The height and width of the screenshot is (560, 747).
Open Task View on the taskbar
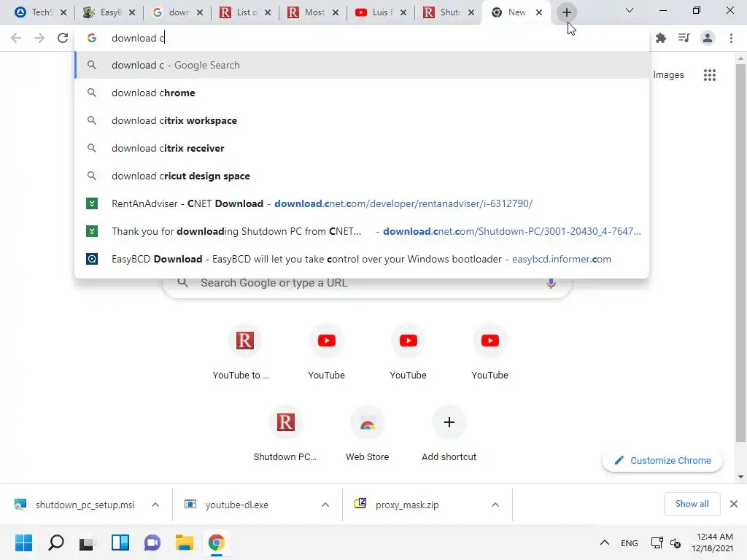click(x=88, y=542)
